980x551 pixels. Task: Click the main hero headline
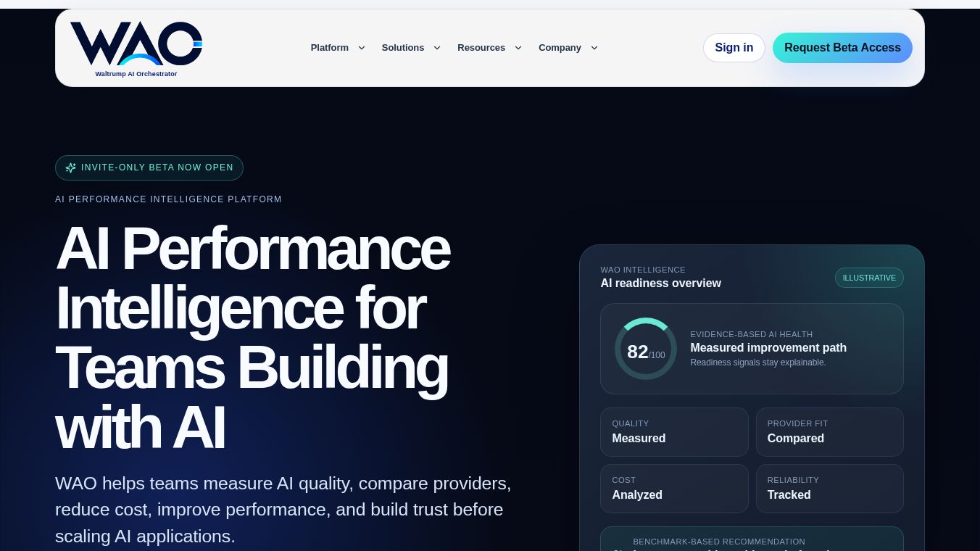point(253,338)
